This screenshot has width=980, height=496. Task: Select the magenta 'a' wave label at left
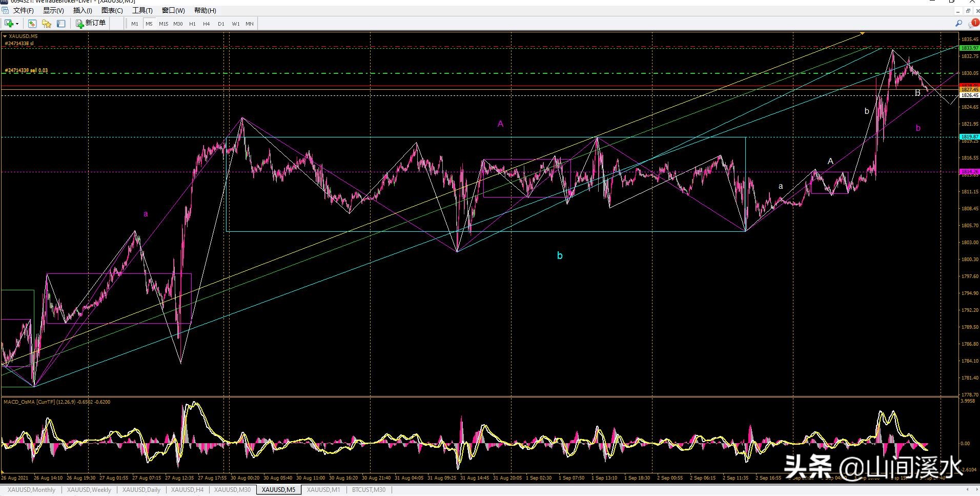pos(146,214)
